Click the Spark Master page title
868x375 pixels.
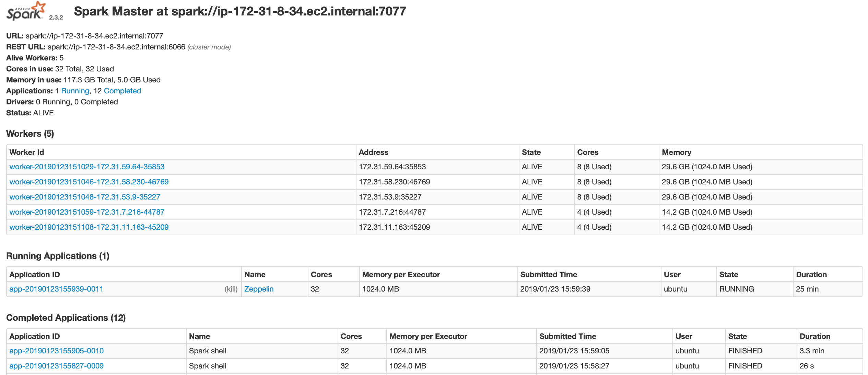240,12
